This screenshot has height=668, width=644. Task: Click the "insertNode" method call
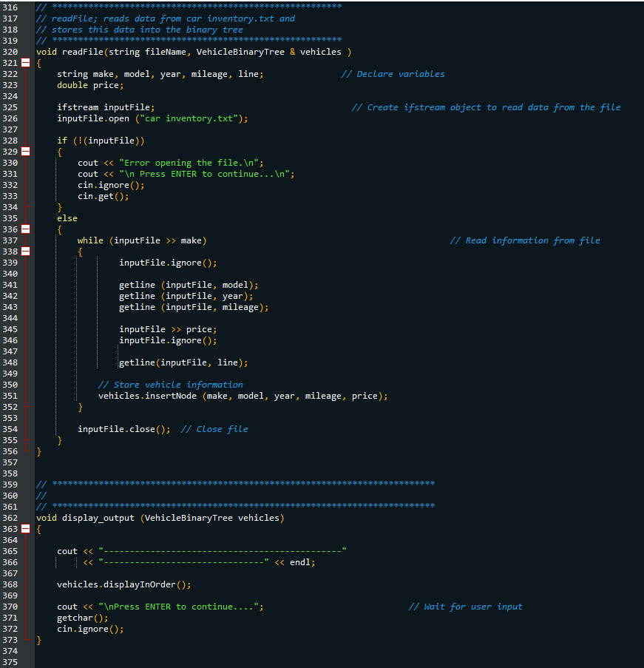coord(171,396)
